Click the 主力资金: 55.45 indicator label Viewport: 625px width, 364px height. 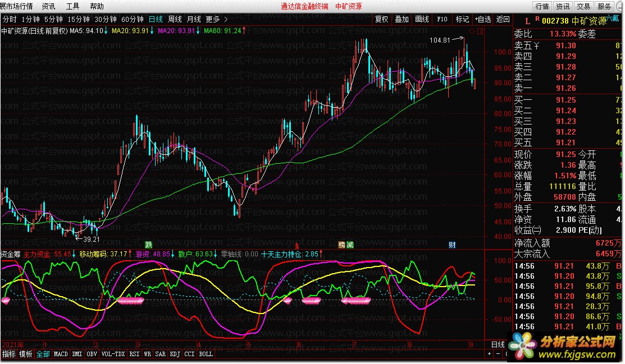[x=47, y=254]
